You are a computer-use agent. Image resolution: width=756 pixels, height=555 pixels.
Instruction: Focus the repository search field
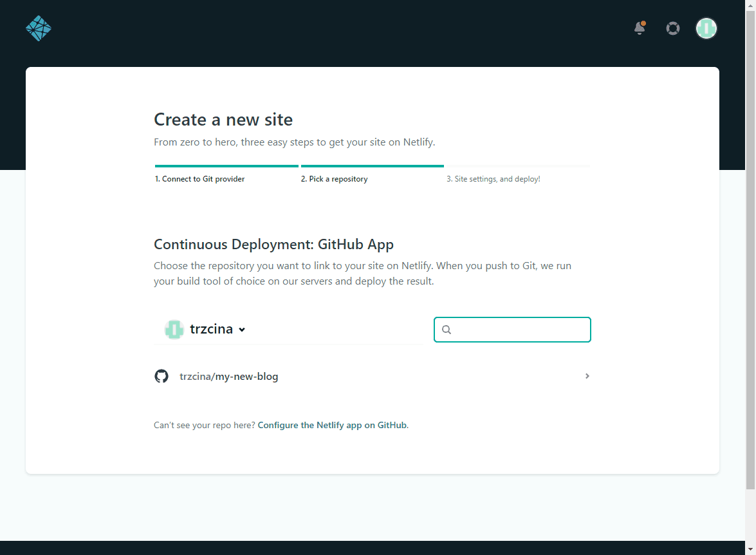512,330
